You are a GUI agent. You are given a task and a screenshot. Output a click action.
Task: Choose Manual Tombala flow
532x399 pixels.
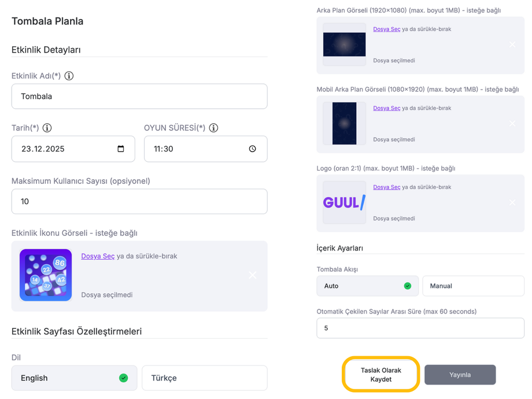pyautogui.click(x=472, y=286)
